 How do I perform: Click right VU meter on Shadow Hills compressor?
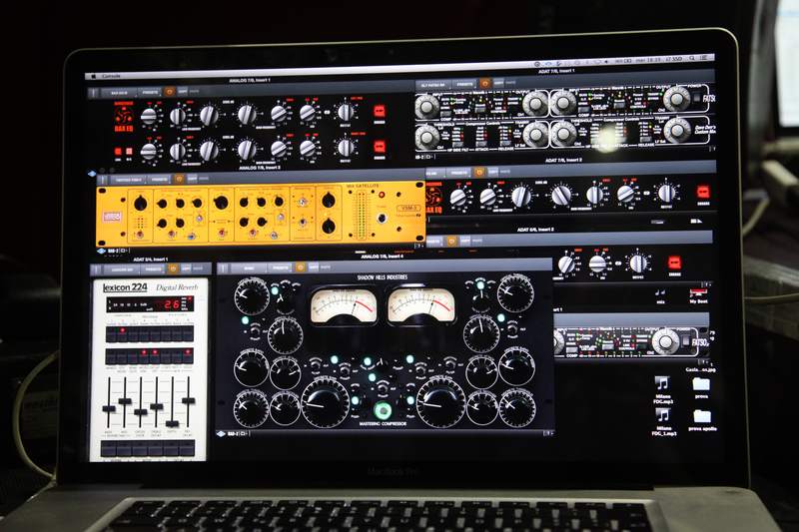coord(420,306)
